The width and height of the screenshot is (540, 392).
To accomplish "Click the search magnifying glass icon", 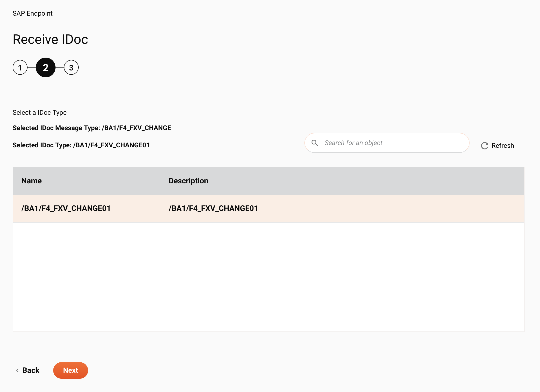I will (x=315, y=143).
